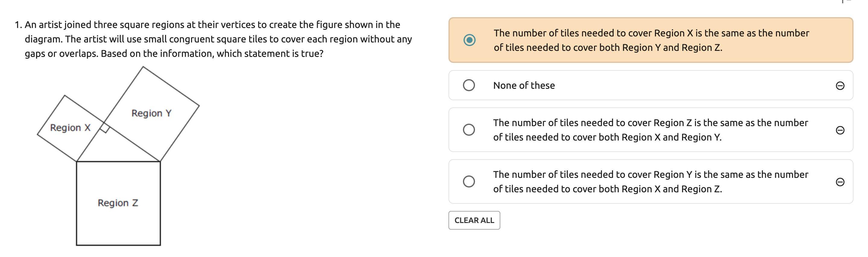Eliminate the 'None of these' answer with its minus icon
Viewport: 868px width, 257px height.
(x=840, y=86)
